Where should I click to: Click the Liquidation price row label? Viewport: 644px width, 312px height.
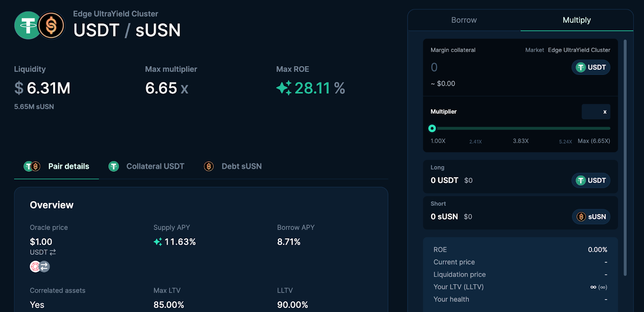460,275
